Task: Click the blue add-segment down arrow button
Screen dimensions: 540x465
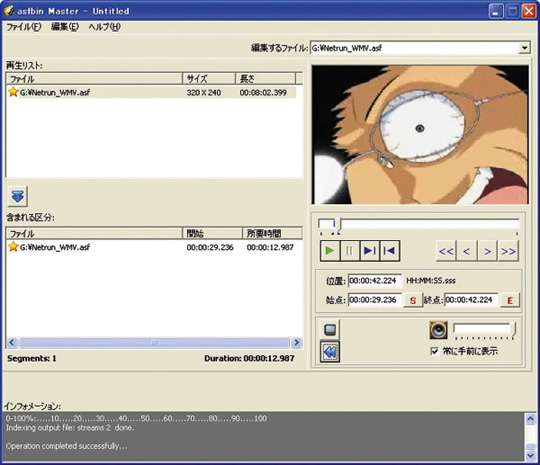Action: [18, 196]
